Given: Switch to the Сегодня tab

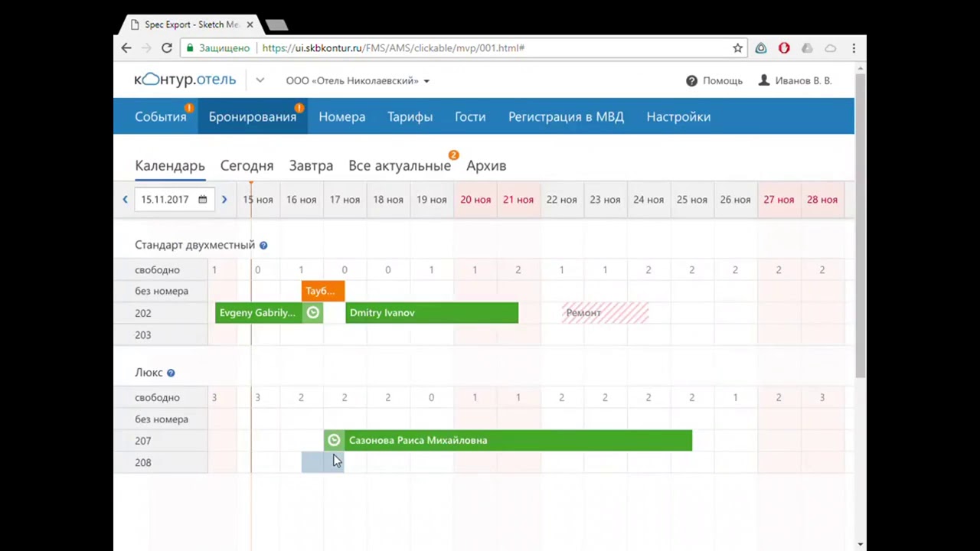Looking at the screenshot, I should (x=247, y=165).
